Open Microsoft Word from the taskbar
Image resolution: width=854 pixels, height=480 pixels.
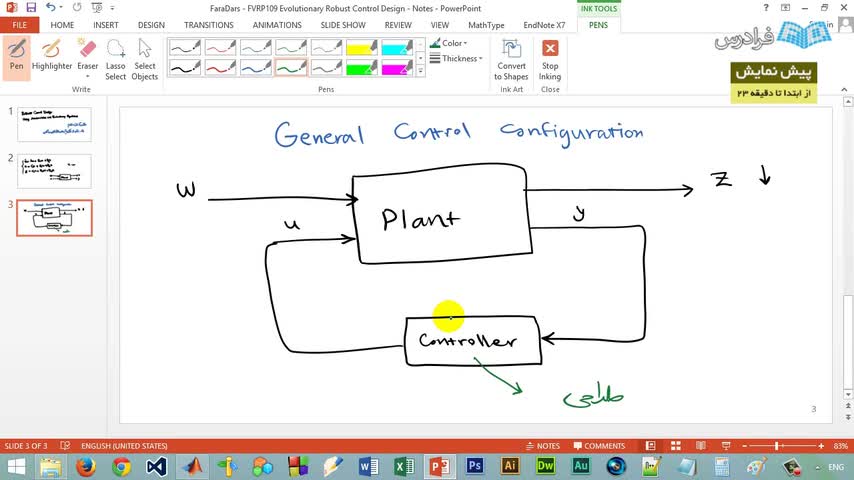[x=368, y=466]
